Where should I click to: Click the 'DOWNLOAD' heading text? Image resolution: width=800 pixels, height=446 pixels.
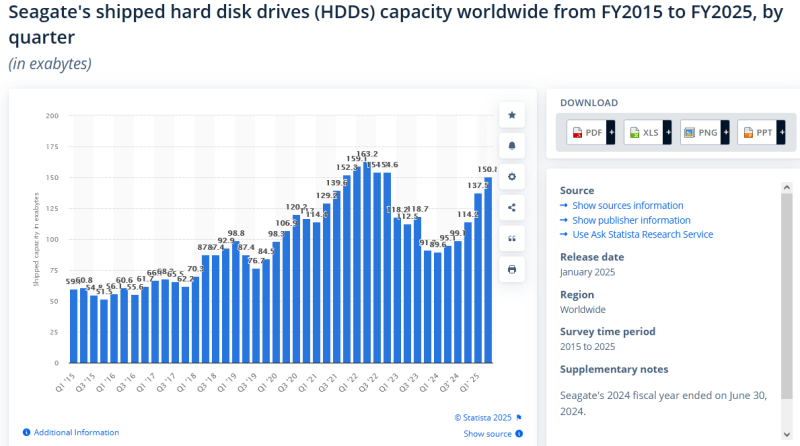pyautogui.click(x=589, y=103)
